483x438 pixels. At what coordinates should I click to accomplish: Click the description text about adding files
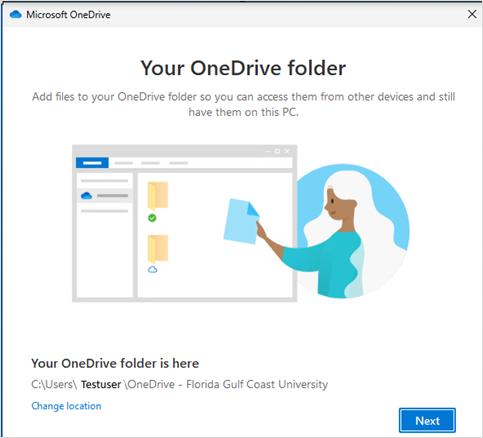243,104
